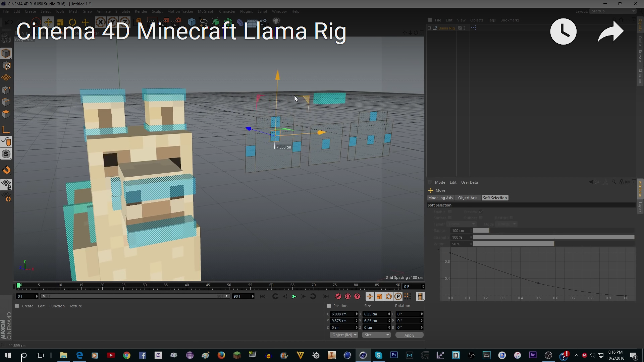Add a Camera object icon

point(264,22)
